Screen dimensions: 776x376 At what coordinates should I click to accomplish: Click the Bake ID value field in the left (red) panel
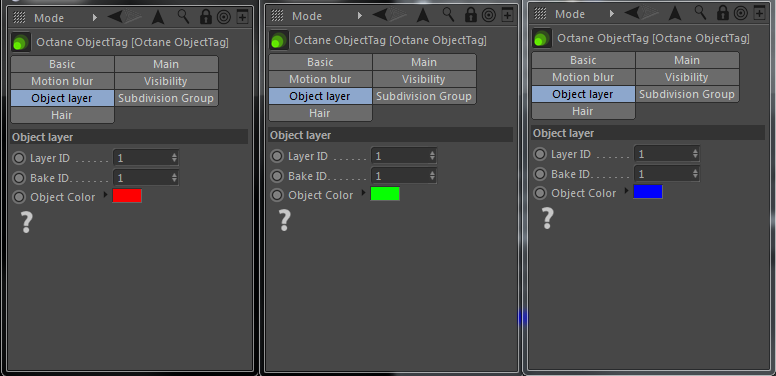click(146, 178)
